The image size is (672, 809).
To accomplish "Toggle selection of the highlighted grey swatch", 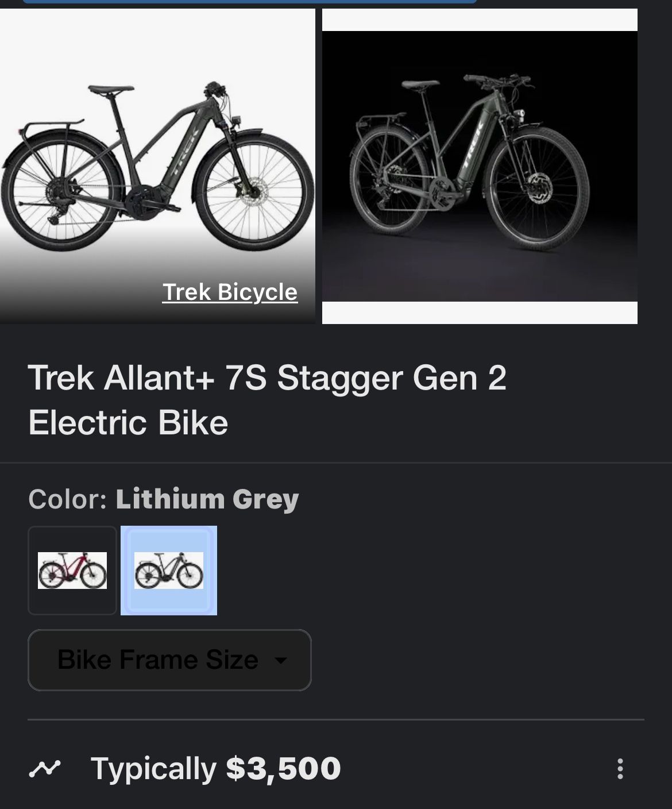I will pyautogui.click(x=168, y=570).
